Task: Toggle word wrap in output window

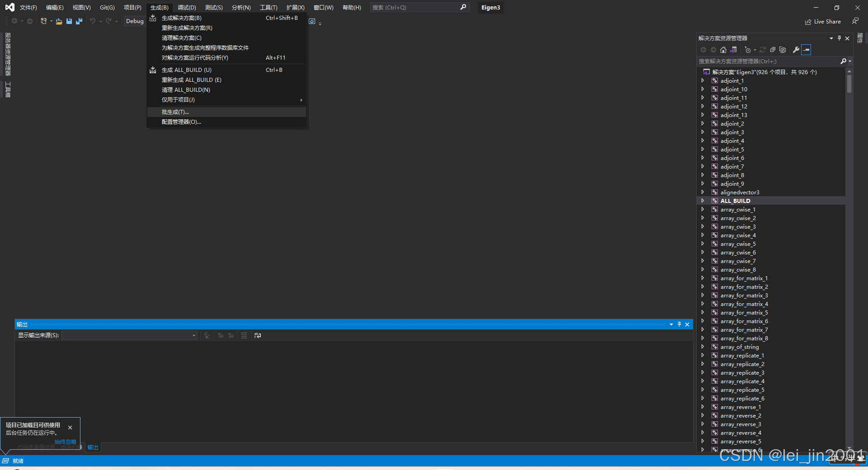Action: tap(258, 335)
